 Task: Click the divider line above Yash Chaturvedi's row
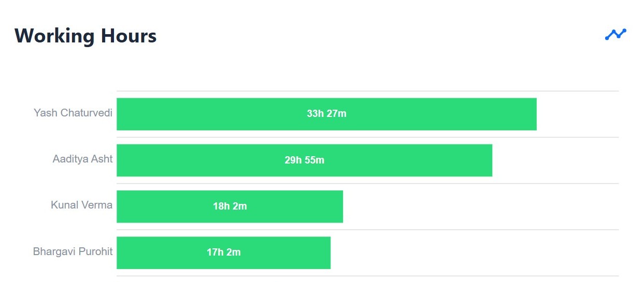click(367, 91)
